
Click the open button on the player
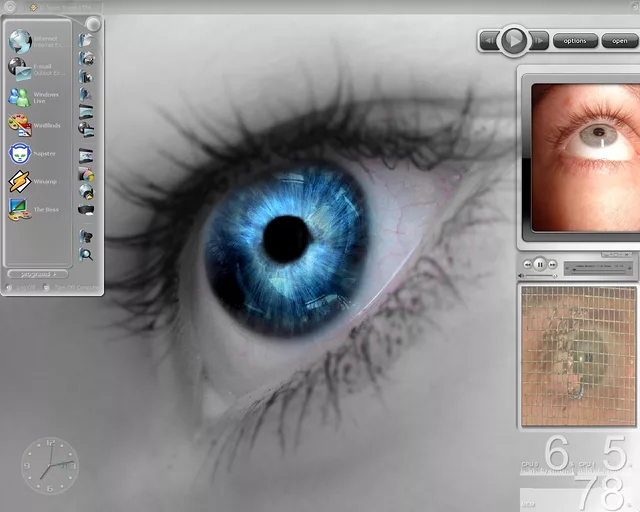tap(620, 41)
